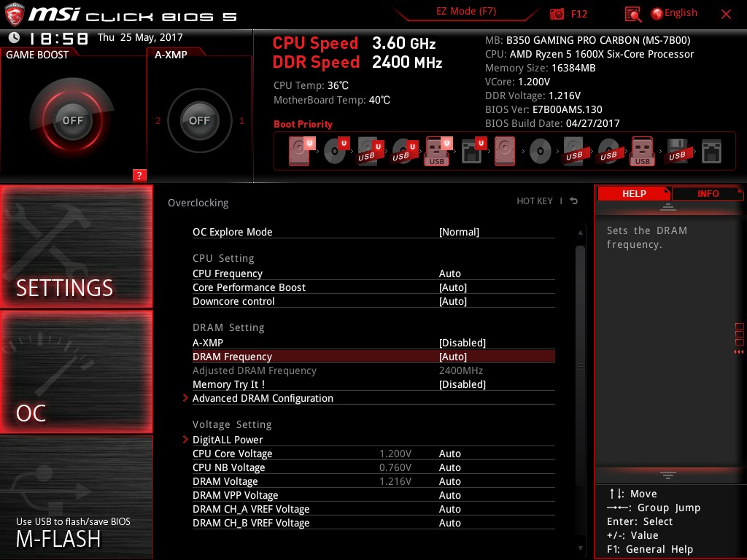Select the legacy USB hard disk boot icon
The image size is (747, 560).
[x=574, y=152]
